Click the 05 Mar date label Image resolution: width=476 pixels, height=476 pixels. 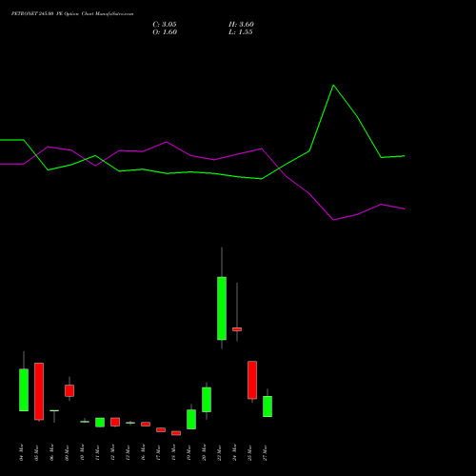(x=36, y=452)
